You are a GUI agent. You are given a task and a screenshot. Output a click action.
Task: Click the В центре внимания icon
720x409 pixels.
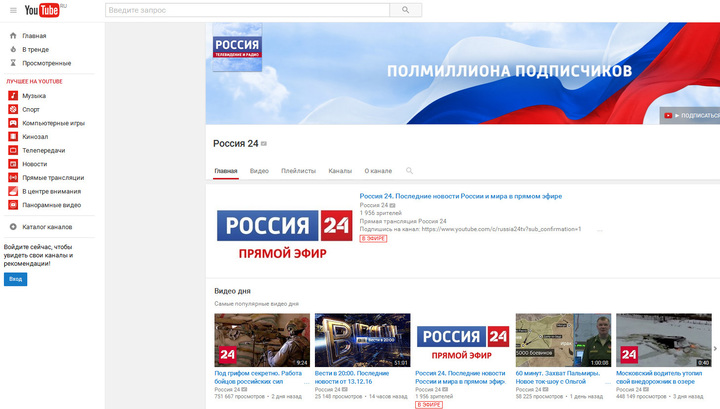point(13,191)
